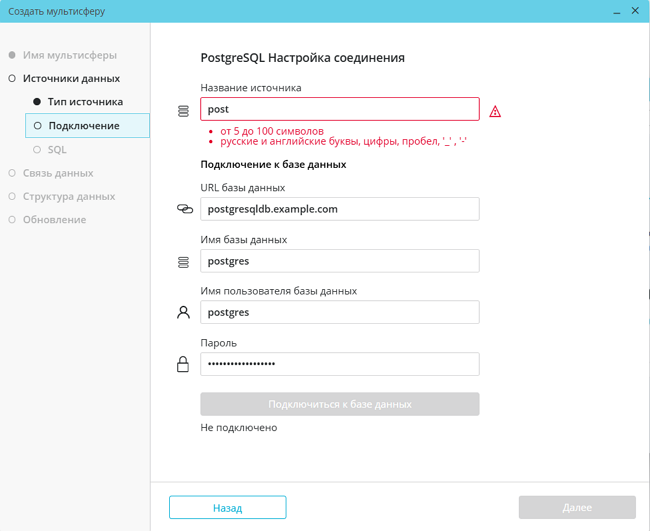Click the Назад button

click(227, 508)
